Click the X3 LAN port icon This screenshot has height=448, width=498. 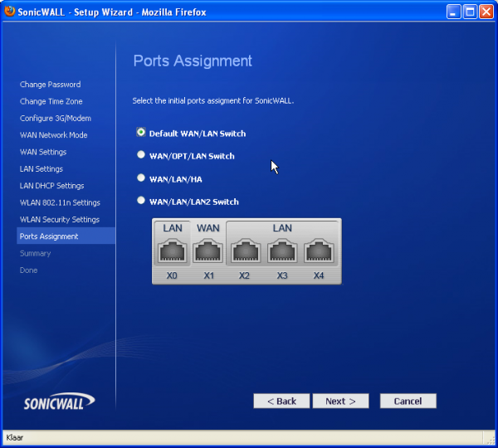pos(282,251)
